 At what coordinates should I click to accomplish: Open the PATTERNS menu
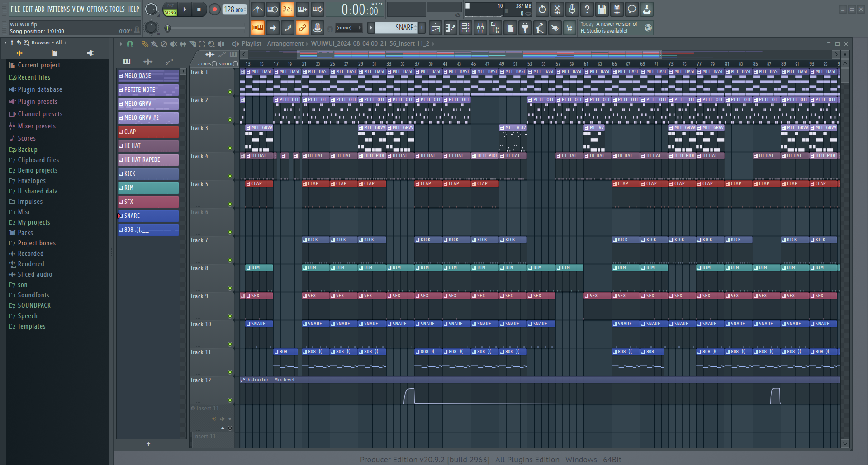(x=58, y=9)
